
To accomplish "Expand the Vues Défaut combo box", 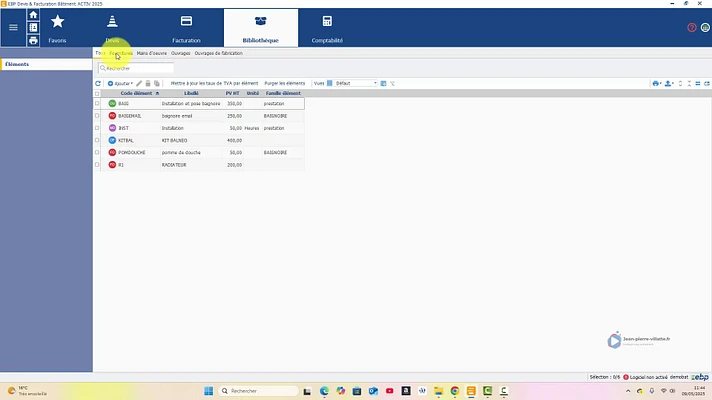I will click(x=356, y=84).
